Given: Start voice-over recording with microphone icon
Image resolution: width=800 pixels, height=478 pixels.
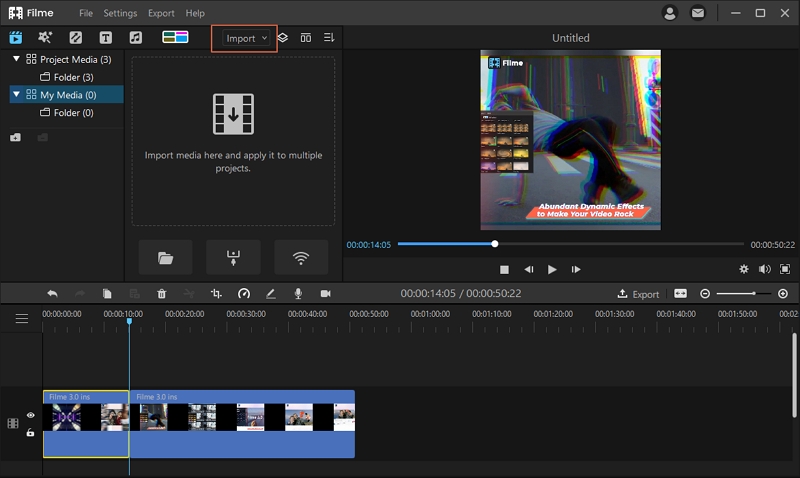Looking at the screenshot, I should [x=298, y=293].
